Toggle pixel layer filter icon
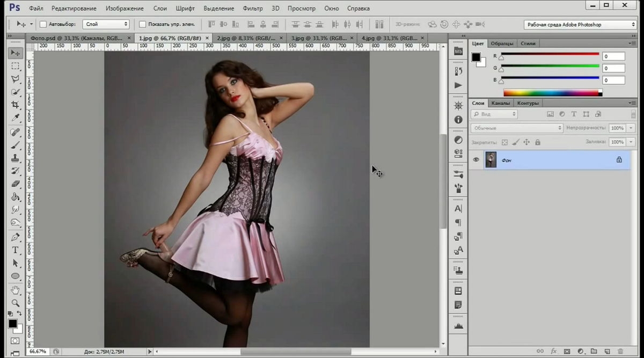Image resolution: width=644 pixels, height=358 pixels. coord(550,114)
